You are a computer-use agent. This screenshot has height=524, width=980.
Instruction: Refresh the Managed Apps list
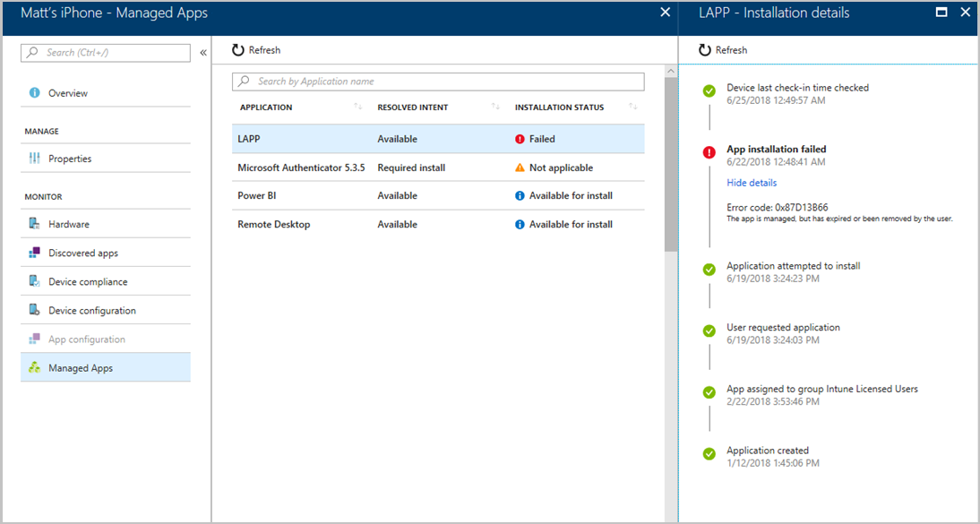[x=256, y=50]
